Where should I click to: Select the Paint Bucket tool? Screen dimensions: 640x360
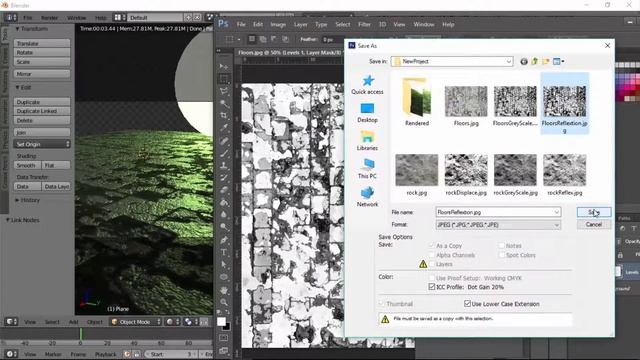tap(224, 202)
